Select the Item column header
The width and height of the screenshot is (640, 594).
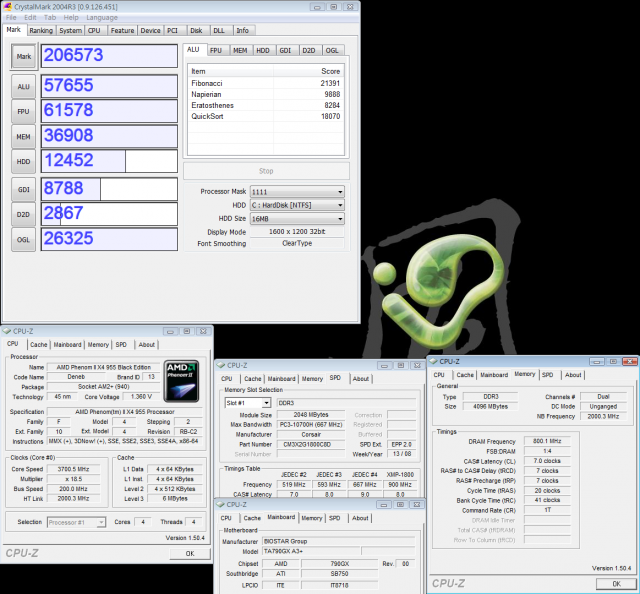231,71
